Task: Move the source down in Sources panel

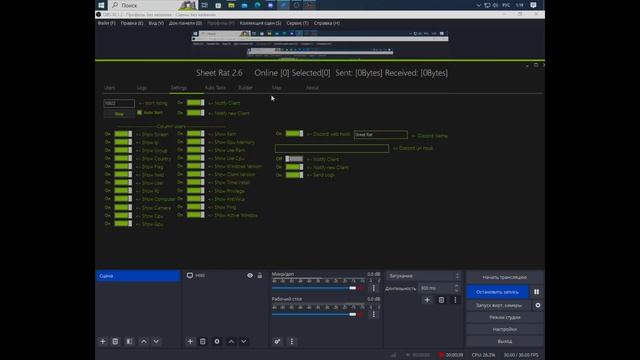Action: click(244, 341)
